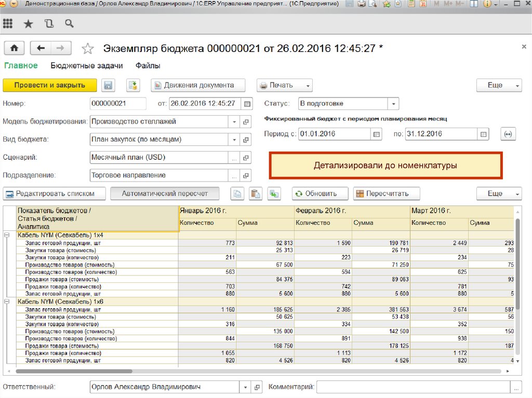The width and height of the screenshot is (532, 398).
Task: Click the save (floppy disk) icon
Action: tap(108, 85)
